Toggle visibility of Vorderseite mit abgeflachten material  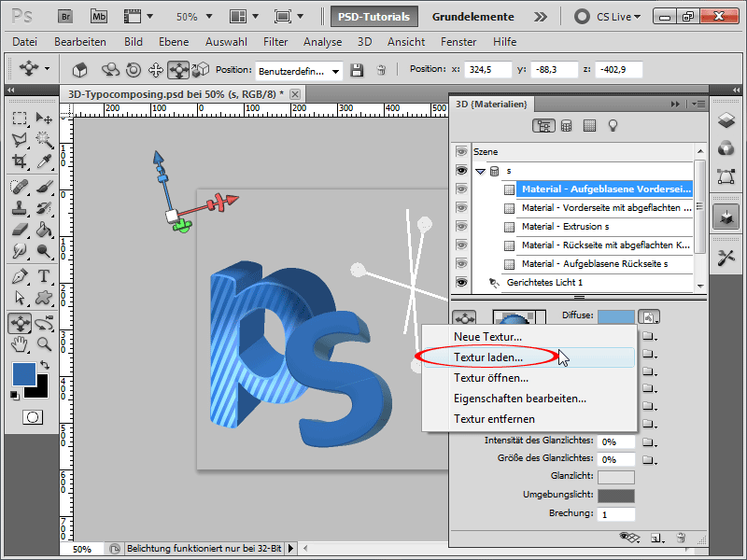click(460, 207)
